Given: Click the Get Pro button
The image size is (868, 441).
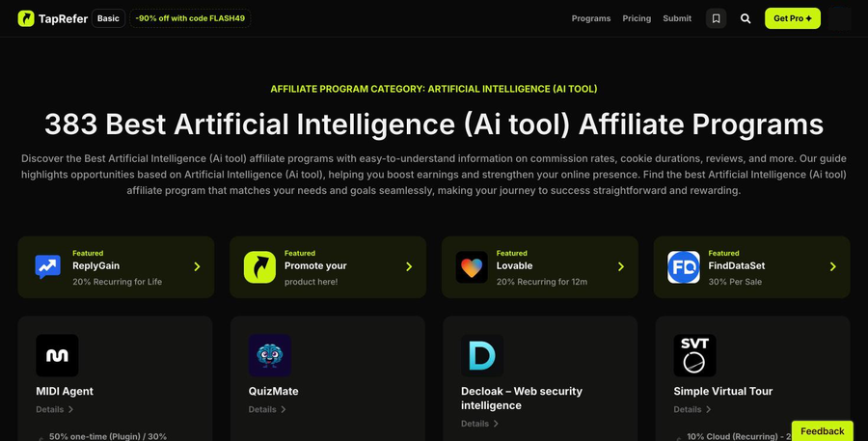Looking at the screenshot, I should pyautogui.click(x=793, y=18).
